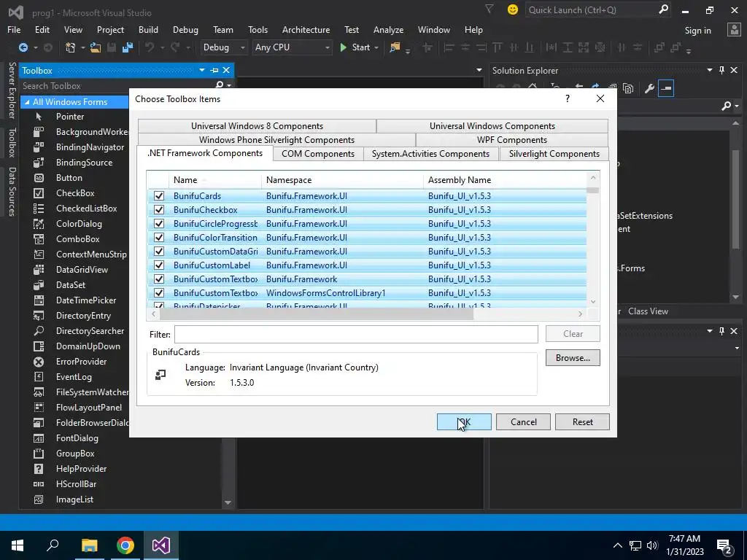Click the Open File folder icon in the toolbar
The image size is (747, 560).
96,47
